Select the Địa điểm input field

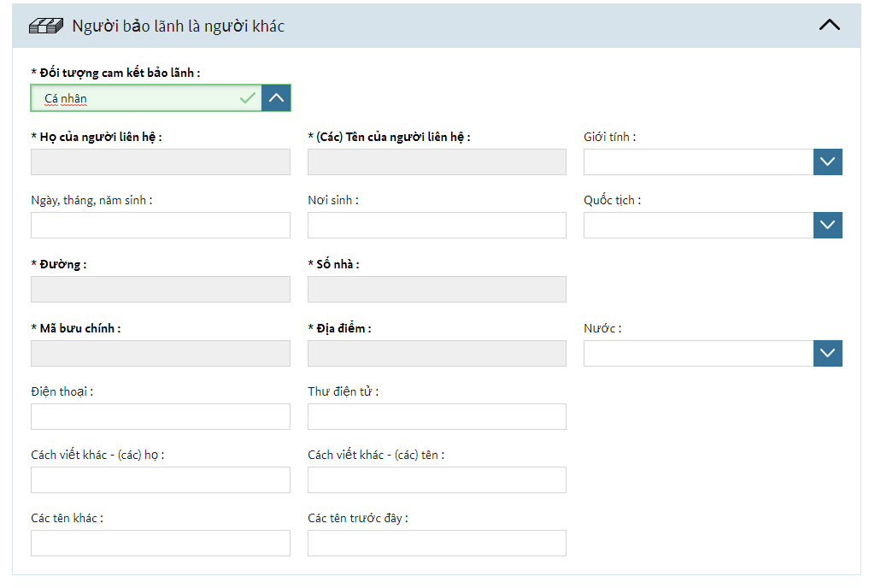(x=437, y=353)
